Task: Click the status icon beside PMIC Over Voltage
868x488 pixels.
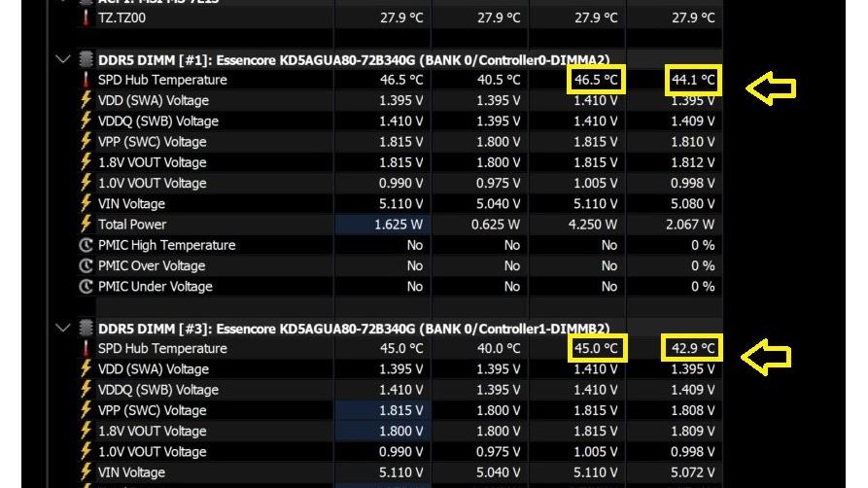Action: (86, 266)
